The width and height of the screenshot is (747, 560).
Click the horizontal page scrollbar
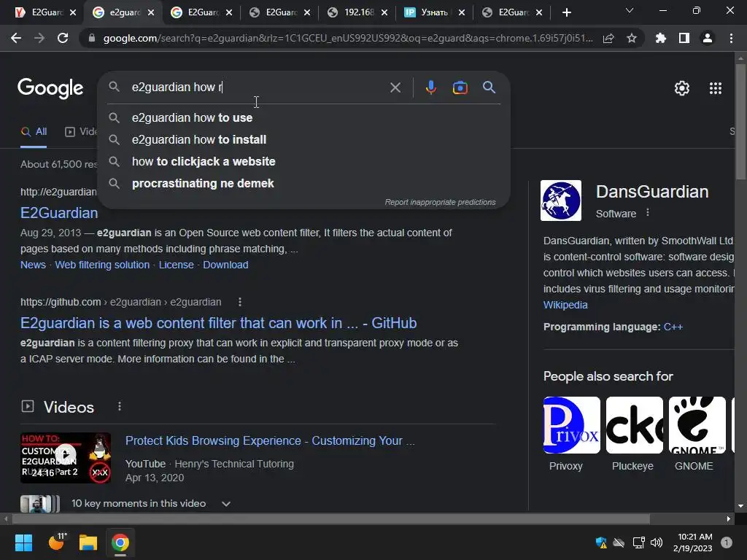click(331, 518)
